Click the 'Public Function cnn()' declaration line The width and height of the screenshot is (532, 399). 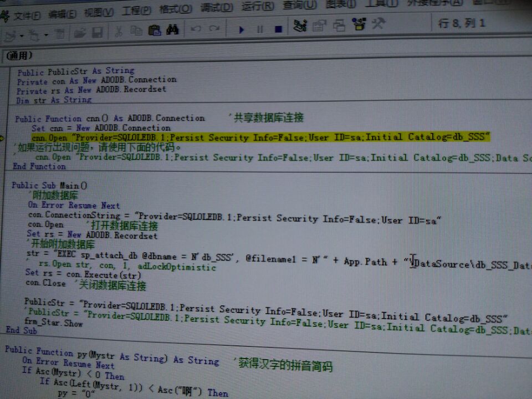pyautogui.click(x=110, y=118)
